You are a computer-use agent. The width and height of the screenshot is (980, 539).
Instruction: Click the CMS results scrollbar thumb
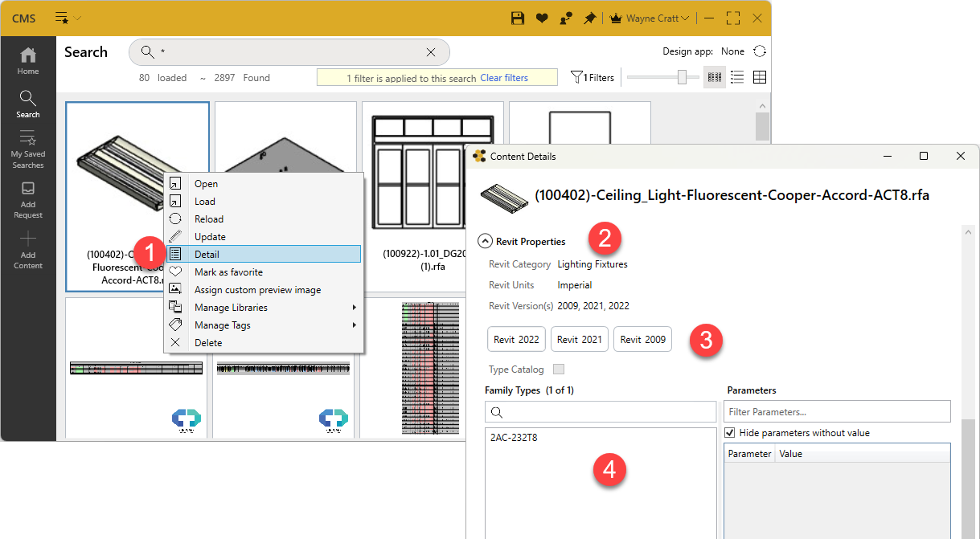[x=762, y=126]
